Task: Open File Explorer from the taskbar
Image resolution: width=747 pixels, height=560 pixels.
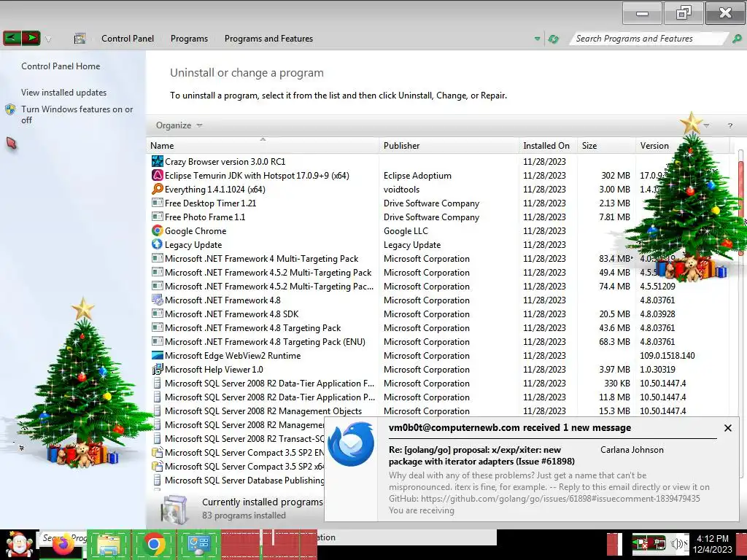Action: tap(109, 544)
